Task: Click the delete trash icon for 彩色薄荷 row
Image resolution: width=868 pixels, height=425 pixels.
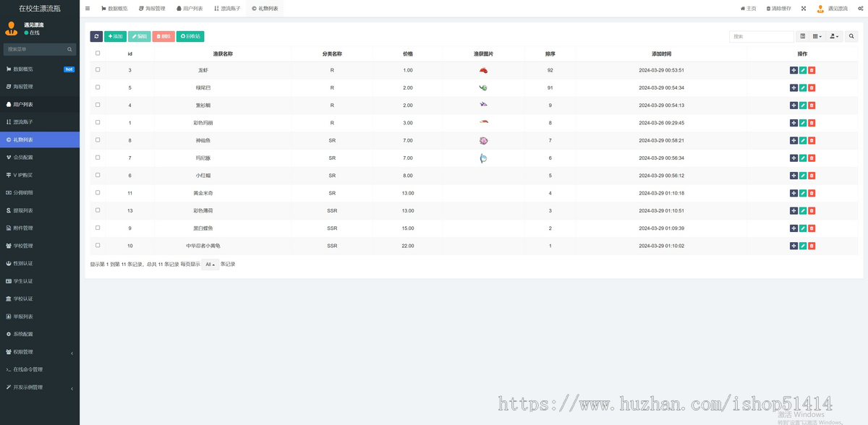Action: pyautogui.click(x=812, y=211)
